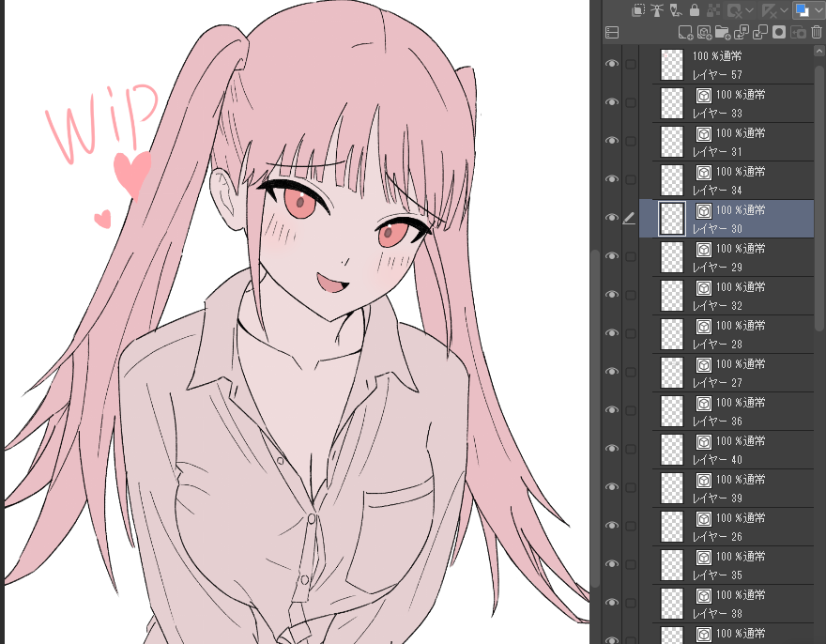This screenshot has height=644, width=826.
Task: Select layer named レイヤー 36
Action: [x=717, y=422]
